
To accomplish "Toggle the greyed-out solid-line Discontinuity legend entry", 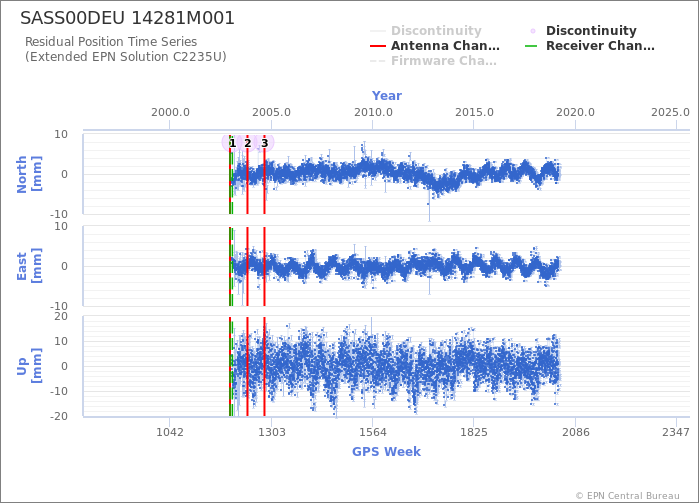I will tap(426, 31).
